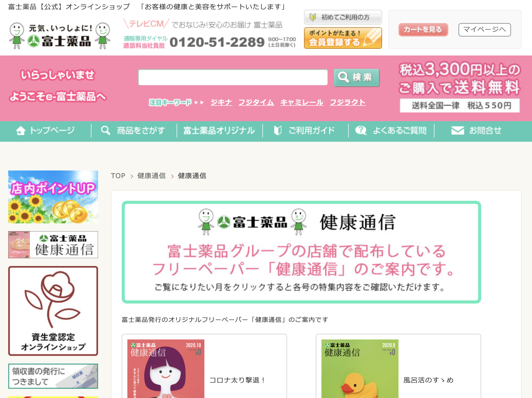Screen dimensions: 532x398
Task: Click the Shiseido camellia flower logo banner
Action: 53,311
